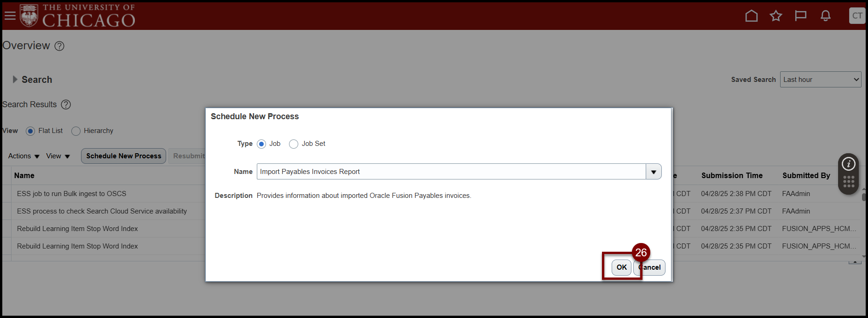
Task: Open the View menu in toolbar
Action: pyautogui.click(x=58, y=156)
